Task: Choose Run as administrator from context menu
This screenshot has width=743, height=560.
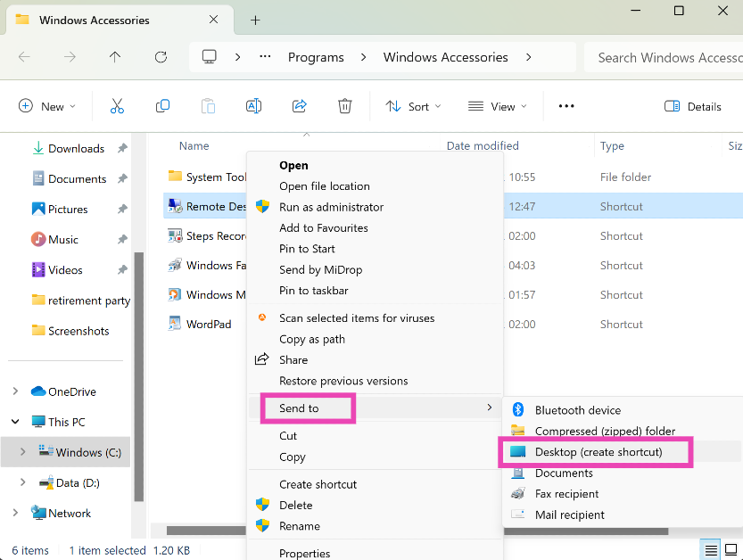Action: (x=331, y=207)
